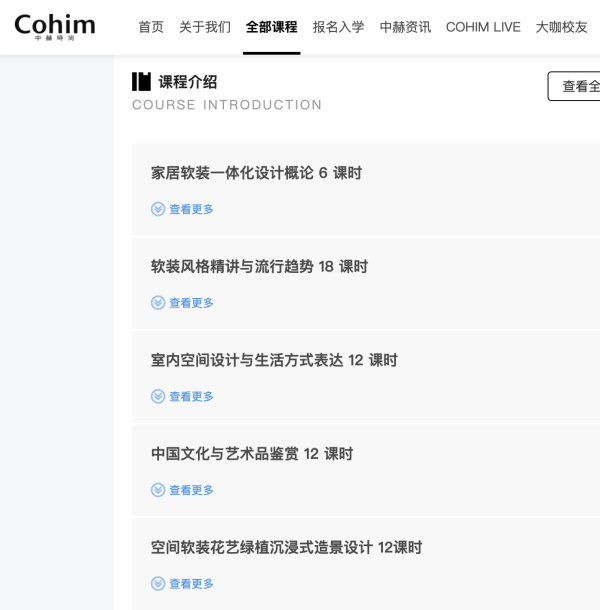Click chevron icon under 室内空间设计与生活方式表达
600x610 pixels.
pyautogui.click(x=158, y=397)
